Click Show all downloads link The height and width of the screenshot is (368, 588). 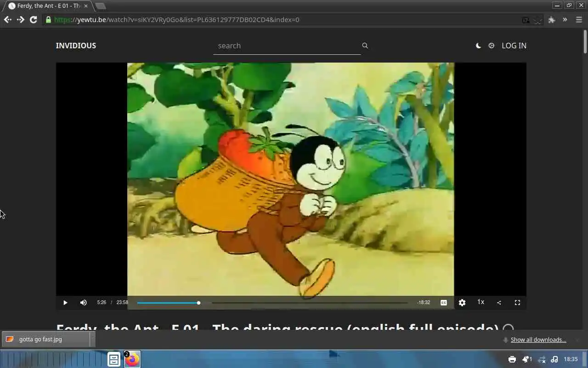(x=538, y=340)
